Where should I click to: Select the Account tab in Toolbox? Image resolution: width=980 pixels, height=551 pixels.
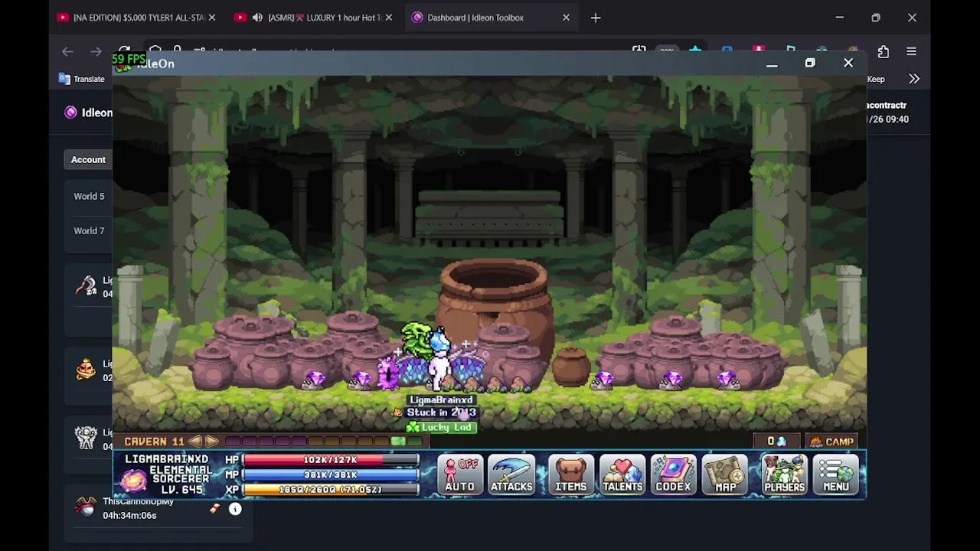pyautogui.click(x=88, y=159)
